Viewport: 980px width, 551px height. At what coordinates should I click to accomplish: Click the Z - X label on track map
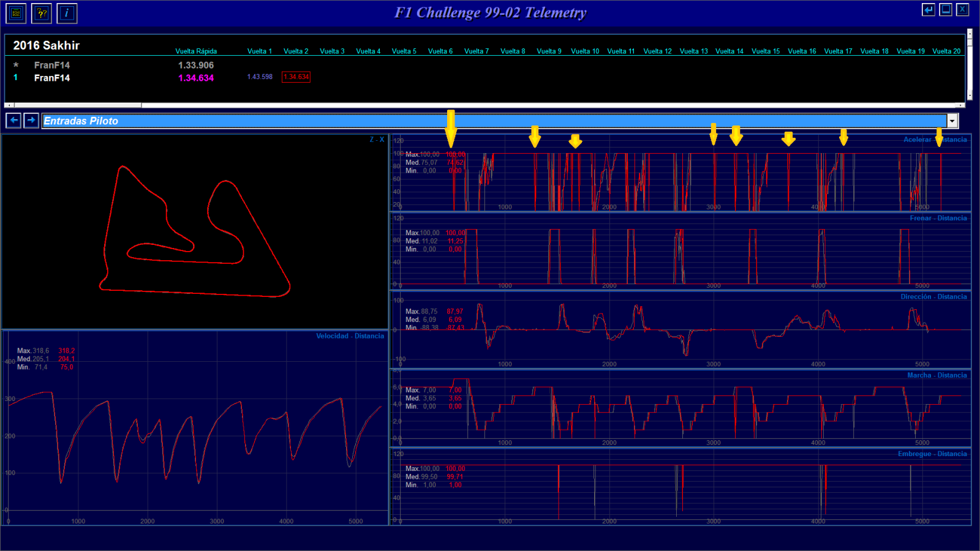coord(377,140)
